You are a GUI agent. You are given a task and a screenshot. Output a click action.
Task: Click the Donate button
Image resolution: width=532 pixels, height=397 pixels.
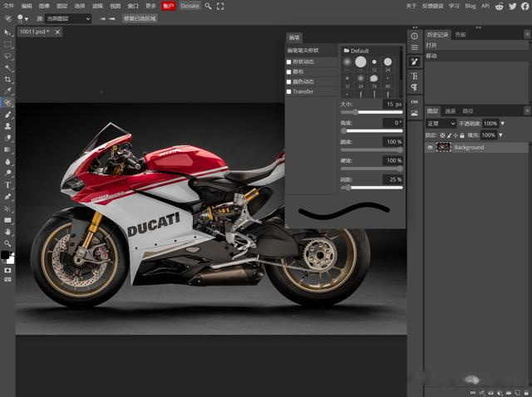point(190,6)
